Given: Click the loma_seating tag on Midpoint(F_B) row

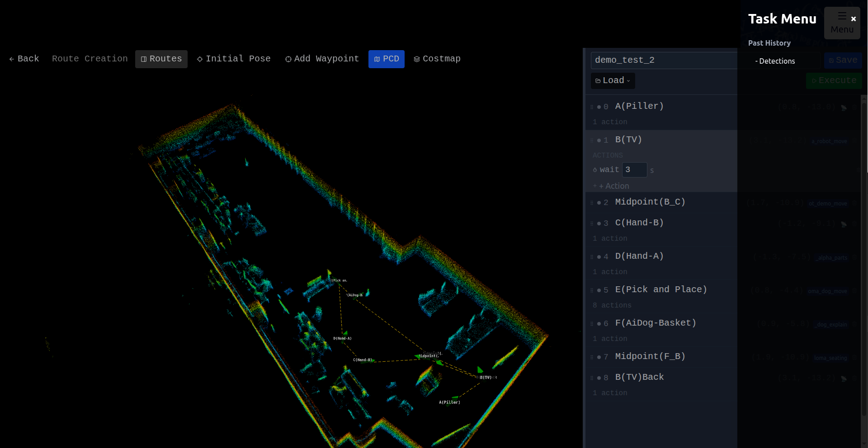Looking at the screenshot, I should pyautogui.click(x=830, y=358).
